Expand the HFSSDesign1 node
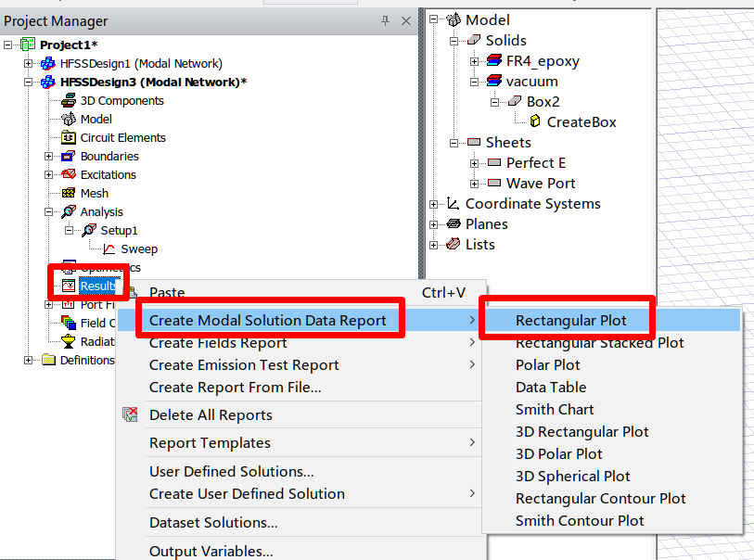The image size is (754, 560). 28,63
